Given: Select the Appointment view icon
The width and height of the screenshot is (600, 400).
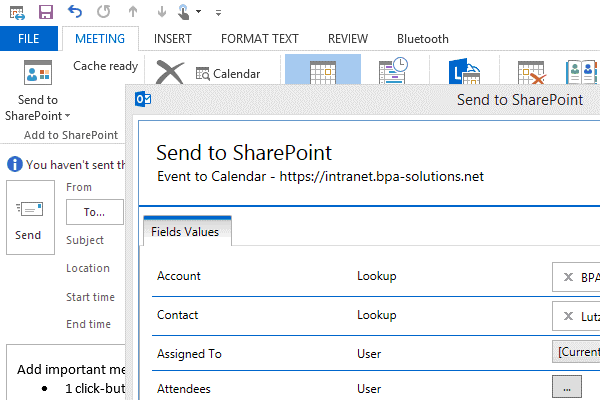Looking at the screenshot, I should [323, 69].
